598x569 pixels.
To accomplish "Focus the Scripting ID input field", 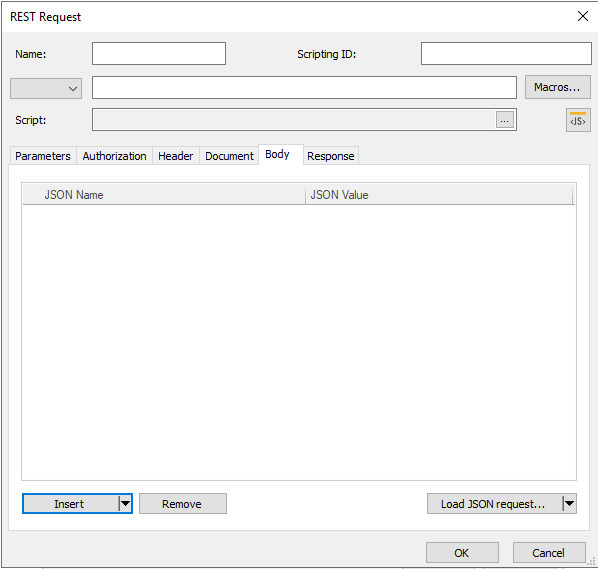I will (506, 54).
